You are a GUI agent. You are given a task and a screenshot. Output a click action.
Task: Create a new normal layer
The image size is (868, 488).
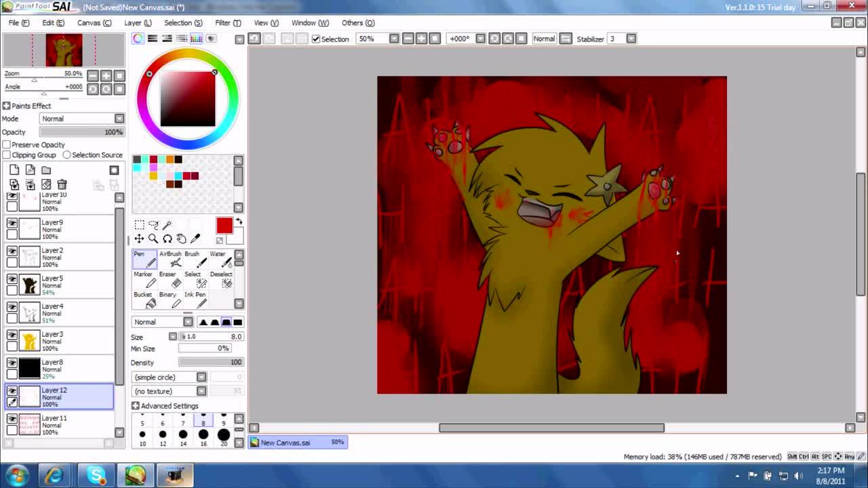pos(14,170)
